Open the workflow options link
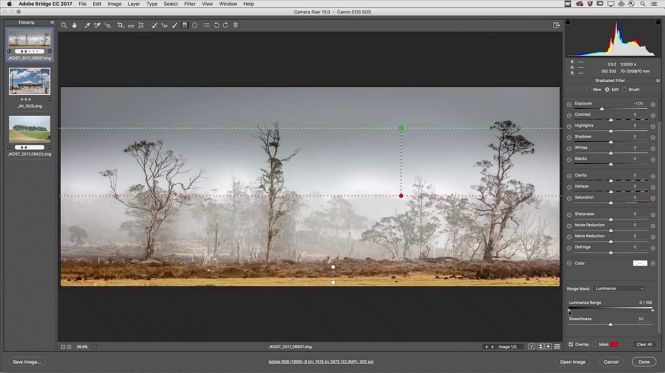 coord(321,362)
